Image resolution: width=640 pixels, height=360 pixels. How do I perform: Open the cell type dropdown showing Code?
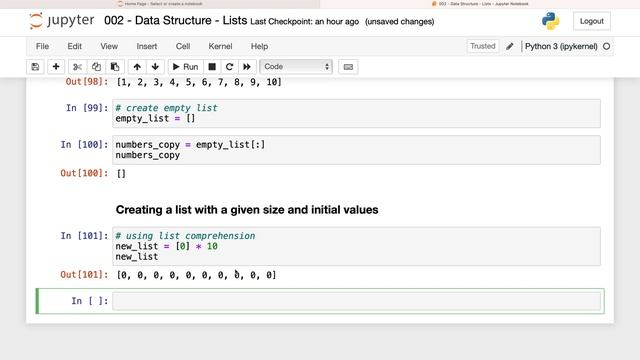(x=296, y=67)
